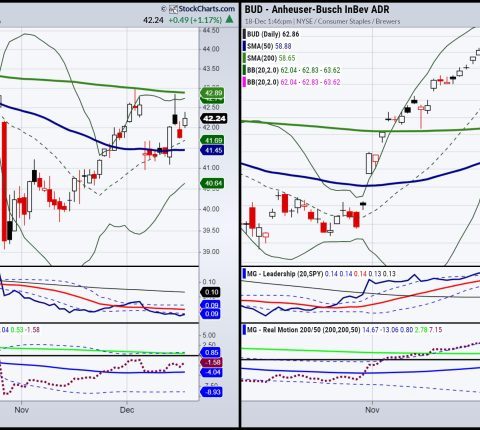This screenshot has height=430, width=480.
Task: Click the 44.00 axis label
Action: tap(211, 49)
